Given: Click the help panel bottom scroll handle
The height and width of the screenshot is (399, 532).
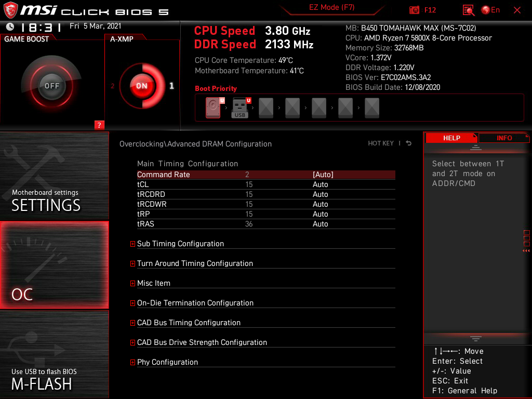Looking at the screenshot, I should (476, 339).
